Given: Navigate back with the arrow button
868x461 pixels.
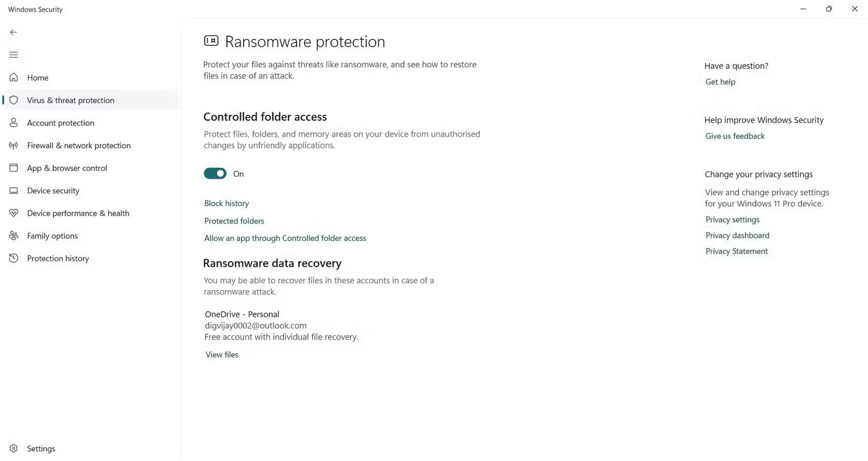Looking at the screenshot, I should point(13,32).
